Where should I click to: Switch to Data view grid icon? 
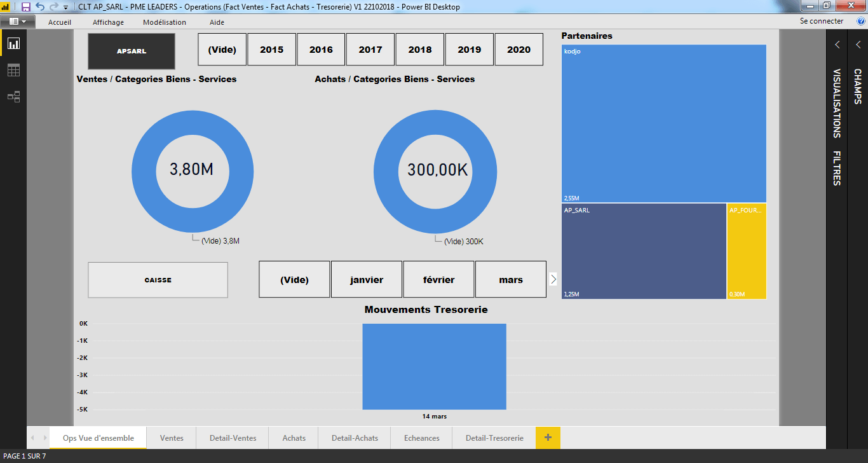pyautogui.click(x=13, y=70)
